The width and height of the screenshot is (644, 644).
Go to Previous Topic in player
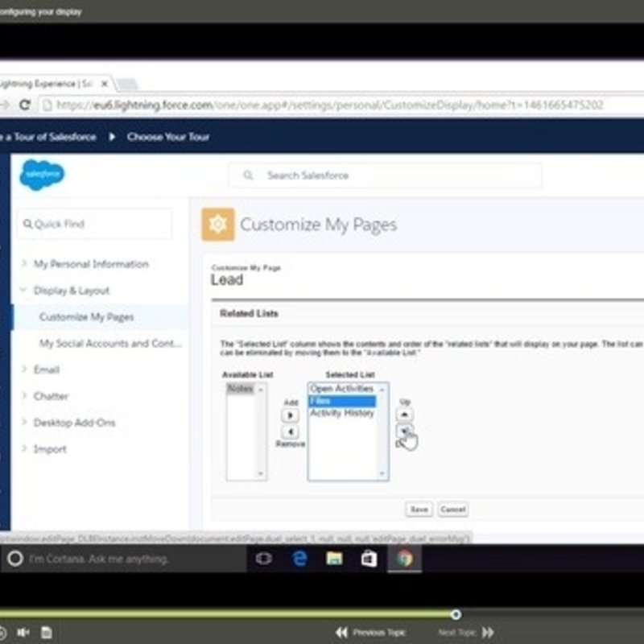(x=370, y=633)
